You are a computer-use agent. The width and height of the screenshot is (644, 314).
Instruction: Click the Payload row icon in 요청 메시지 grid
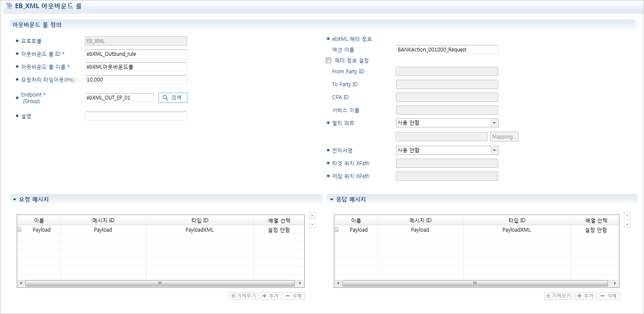pyautogui.click(x=19, y=229)
